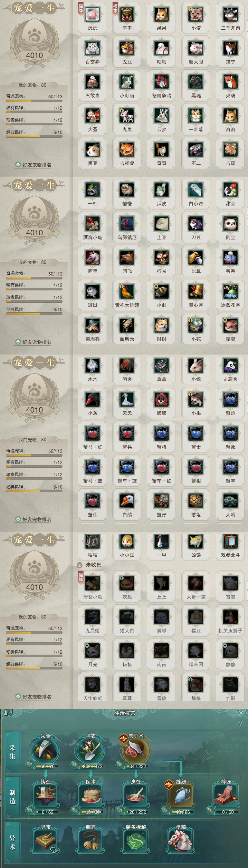Select the 白小奇 dolphin pet

coord(196,190)
